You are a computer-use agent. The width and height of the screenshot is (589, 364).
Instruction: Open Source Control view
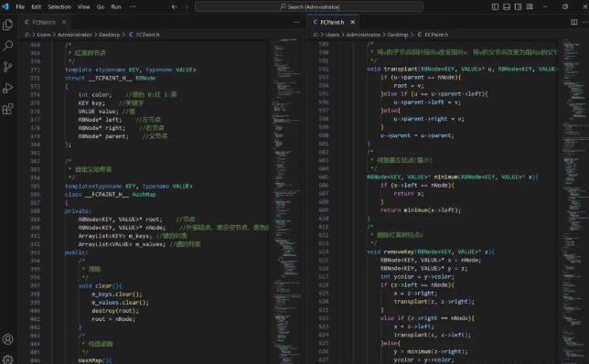(x=7, y=67)
